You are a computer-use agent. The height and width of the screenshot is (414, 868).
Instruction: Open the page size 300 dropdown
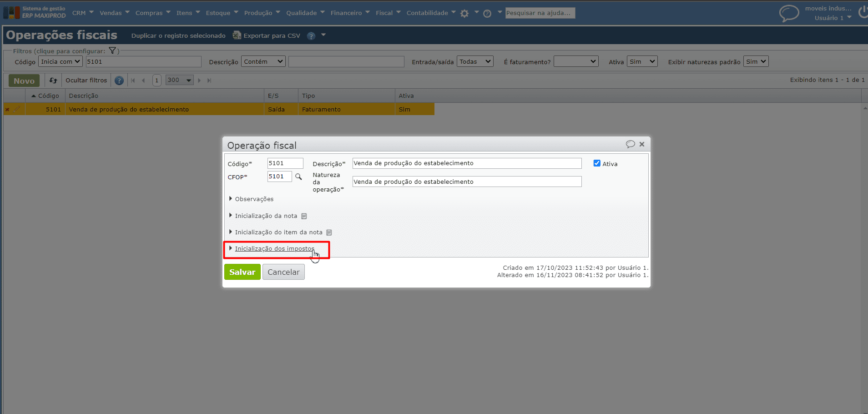pos(180,80)
